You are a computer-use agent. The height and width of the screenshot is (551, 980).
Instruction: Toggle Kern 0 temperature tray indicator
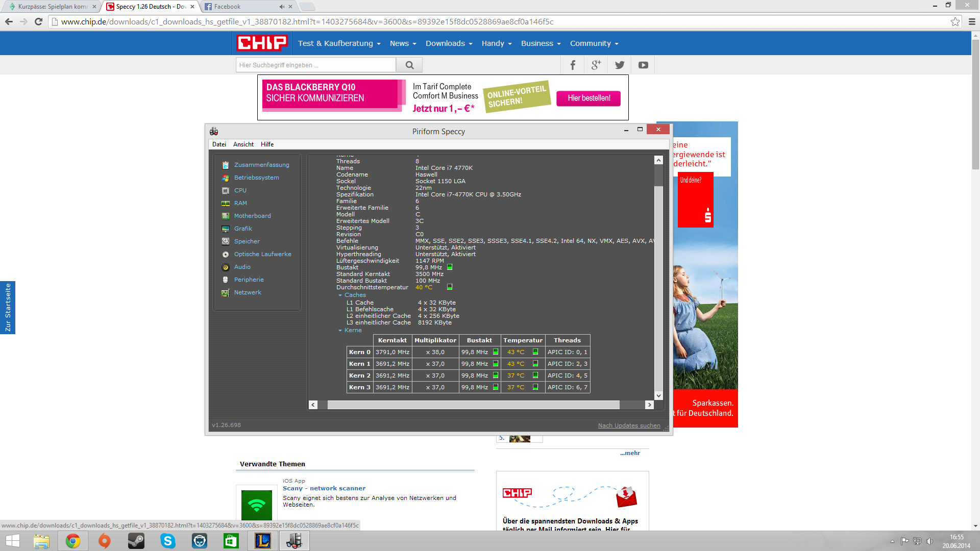tap(535, 352)
